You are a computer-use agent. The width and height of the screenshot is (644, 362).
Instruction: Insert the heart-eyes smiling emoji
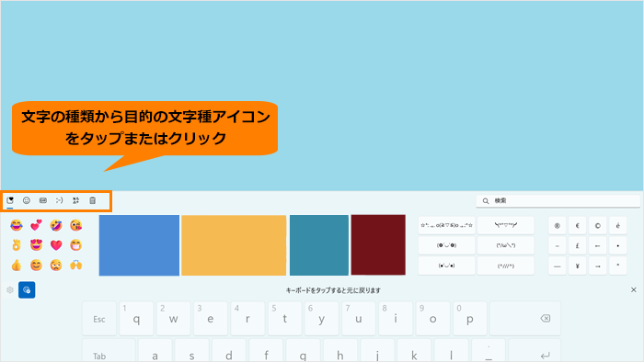[36, 245]
